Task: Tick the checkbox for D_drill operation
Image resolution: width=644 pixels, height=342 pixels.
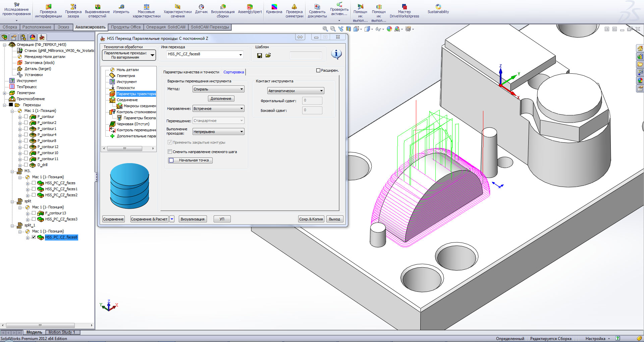Action: (26, 165)
